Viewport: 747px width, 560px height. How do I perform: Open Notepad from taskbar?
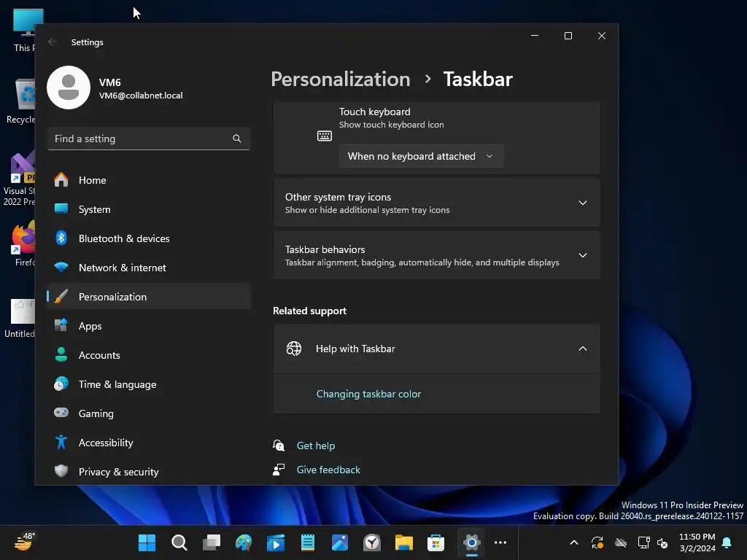(x=308, y=542)
